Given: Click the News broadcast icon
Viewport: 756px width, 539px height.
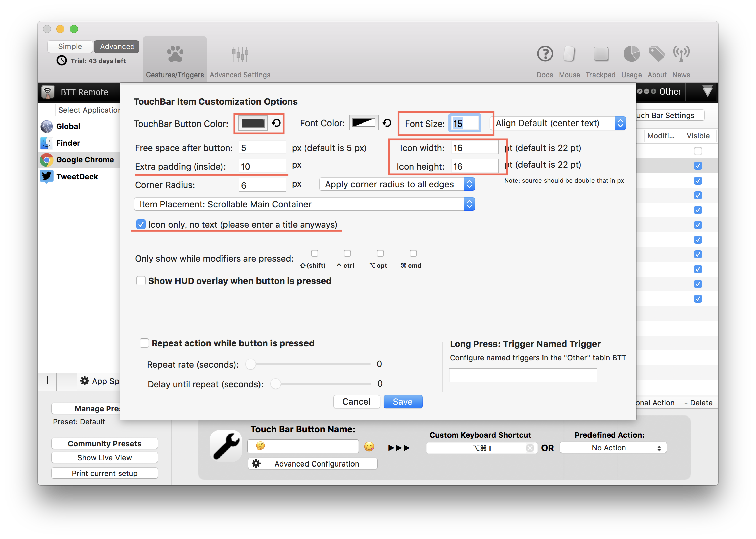Looking at the screenshot, I should tap(681, 54).
